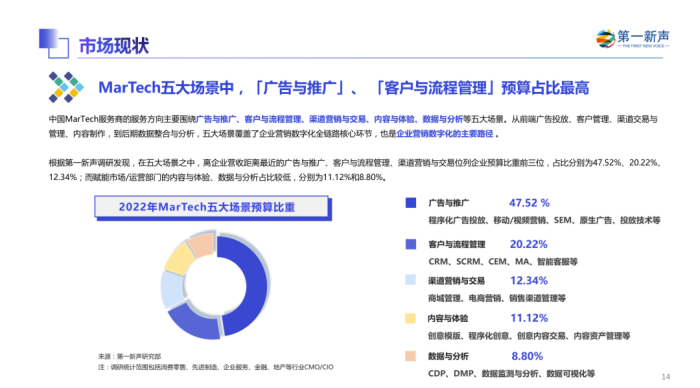Click the blue square icon beside 市场现状
700x388 pixels.
[x=54, y=43]
